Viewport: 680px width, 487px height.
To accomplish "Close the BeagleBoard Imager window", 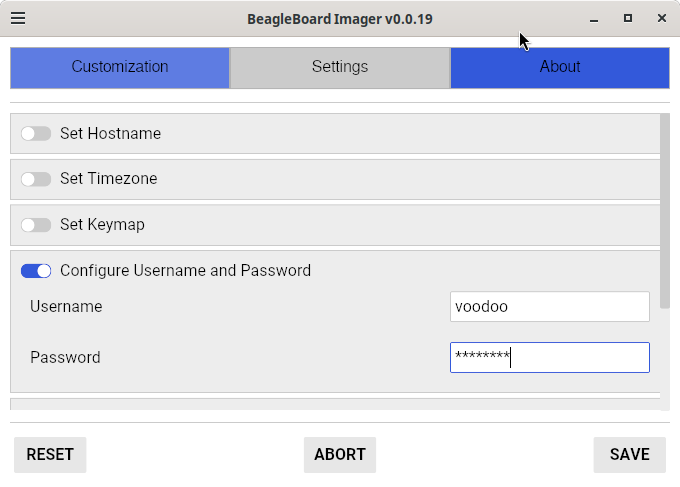I will click(x=662, y=18).
